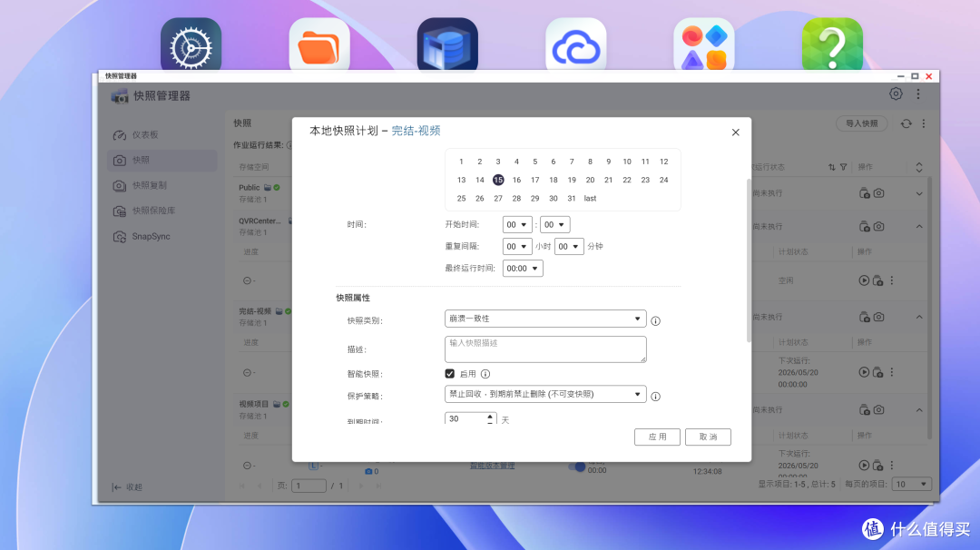
Task: Open the cloud desktop icon
Action: pyautogui.click(x=575, y=44)
